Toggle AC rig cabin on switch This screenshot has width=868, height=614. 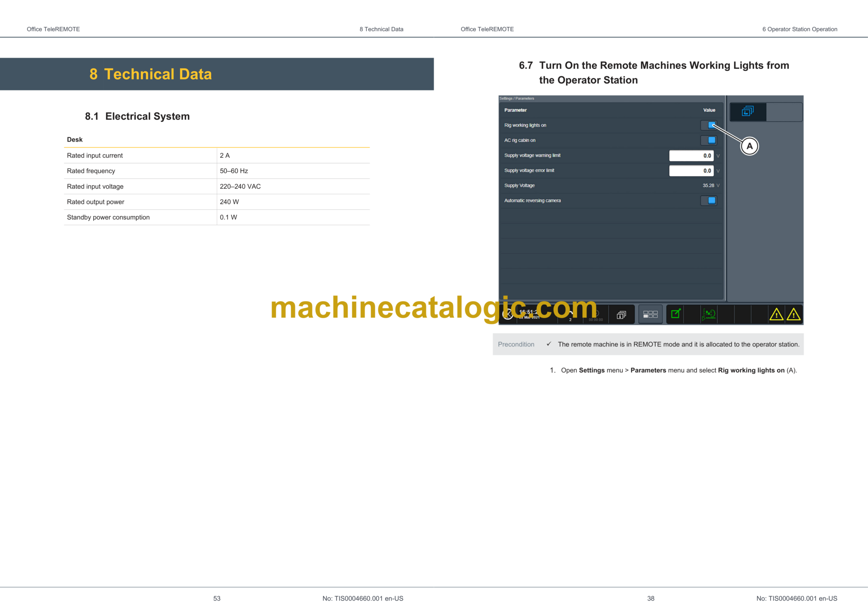[x=709, y=140]
